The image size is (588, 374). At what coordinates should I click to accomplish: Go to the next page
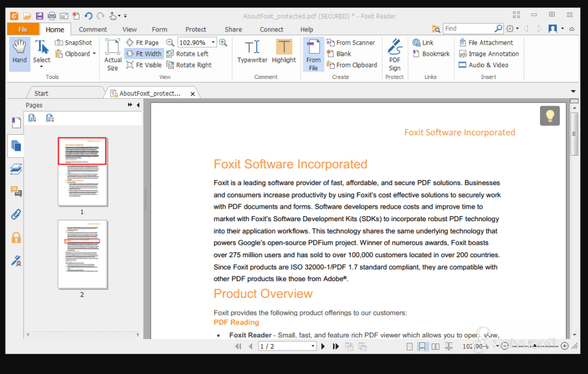323,346
